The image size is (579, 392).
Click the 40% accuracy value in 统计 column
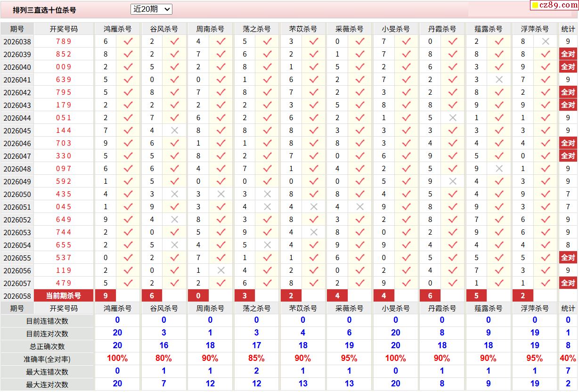[568, 359]
